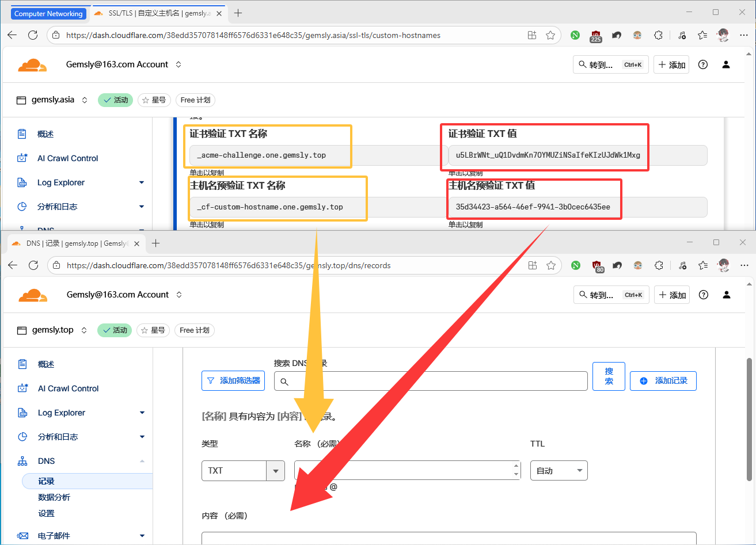Collapse the DNS section in the sidebar
The width and height of the screenshot is (756, 545).
click(x=142, y=461)
